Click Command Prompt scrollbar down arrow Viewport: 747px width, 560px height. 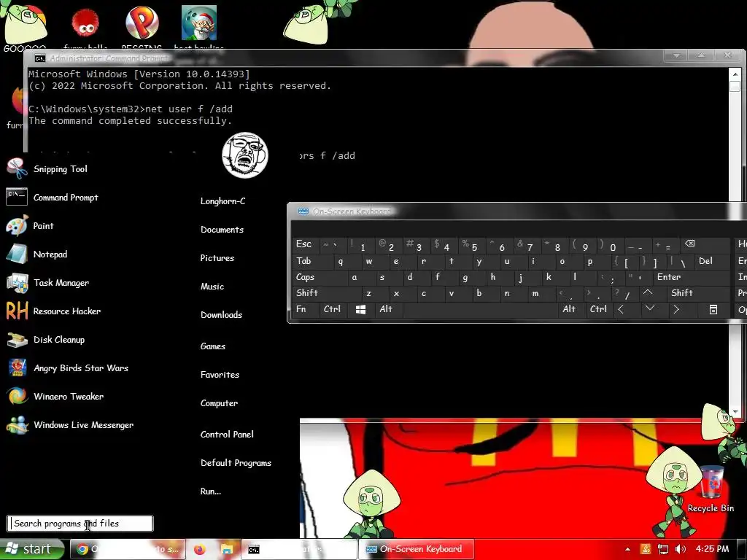735,411
